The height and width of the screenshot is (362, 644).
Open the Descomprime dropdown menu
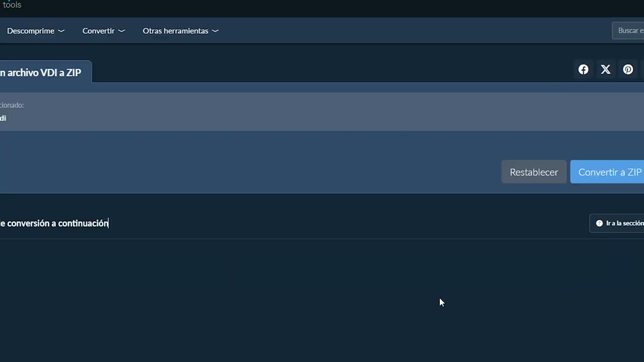point(36,31)
